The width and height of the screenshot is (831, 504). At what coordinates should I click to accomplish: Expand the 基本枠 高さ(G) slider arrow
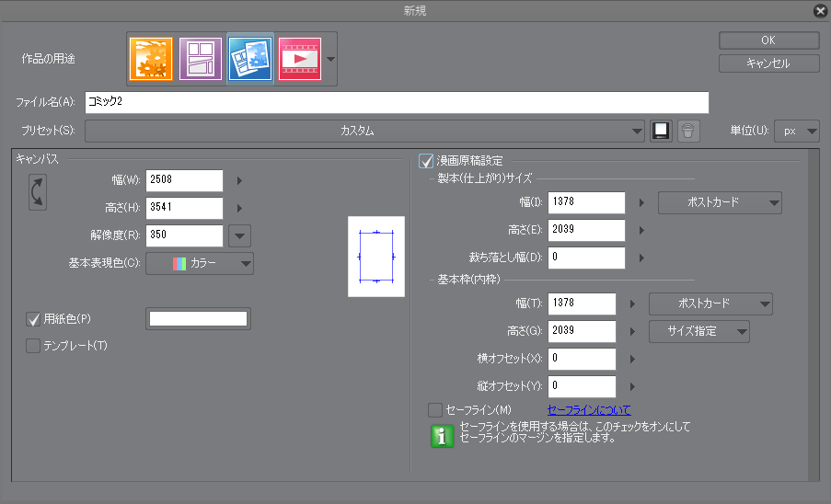(632, 331)
